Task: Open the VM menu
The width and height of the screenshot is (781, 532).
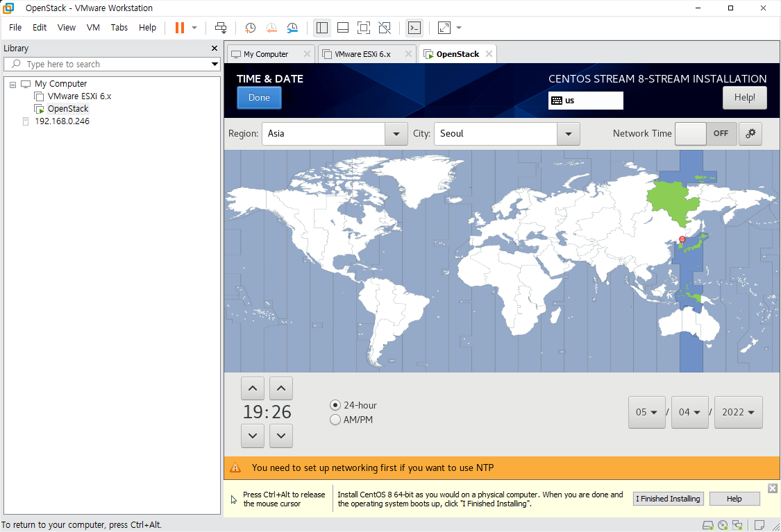Action: click(93, 27)
